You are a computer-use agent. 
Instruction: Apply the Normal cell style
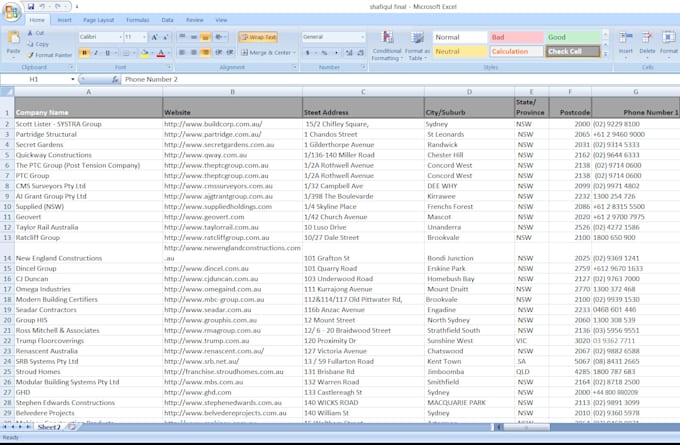460,37
